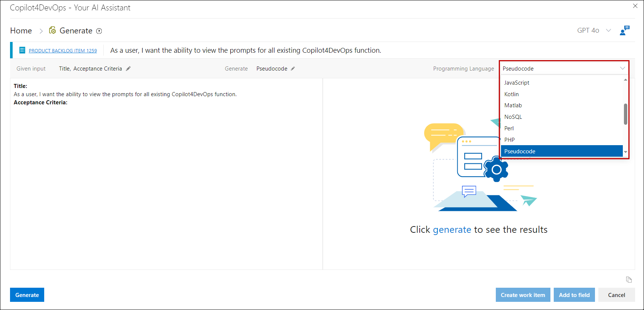Click the Pseudocode text beside Generate label
Image resolution: width=644 pixels, height=310 pixels.
pyautogui.click(x=272, y=69)
